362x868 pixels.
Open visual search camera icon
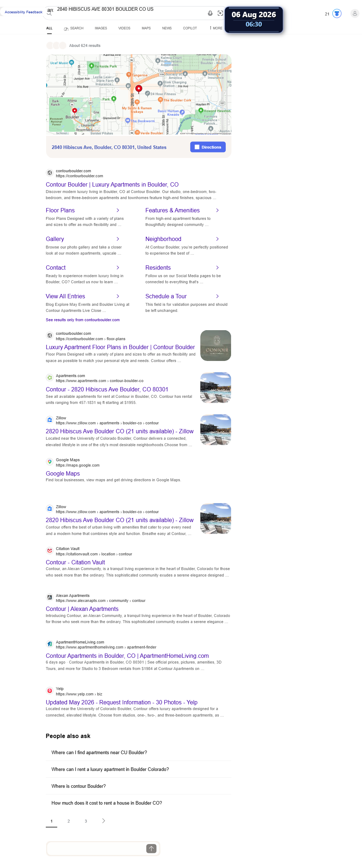pyautogui.click(x=220, y=13)
